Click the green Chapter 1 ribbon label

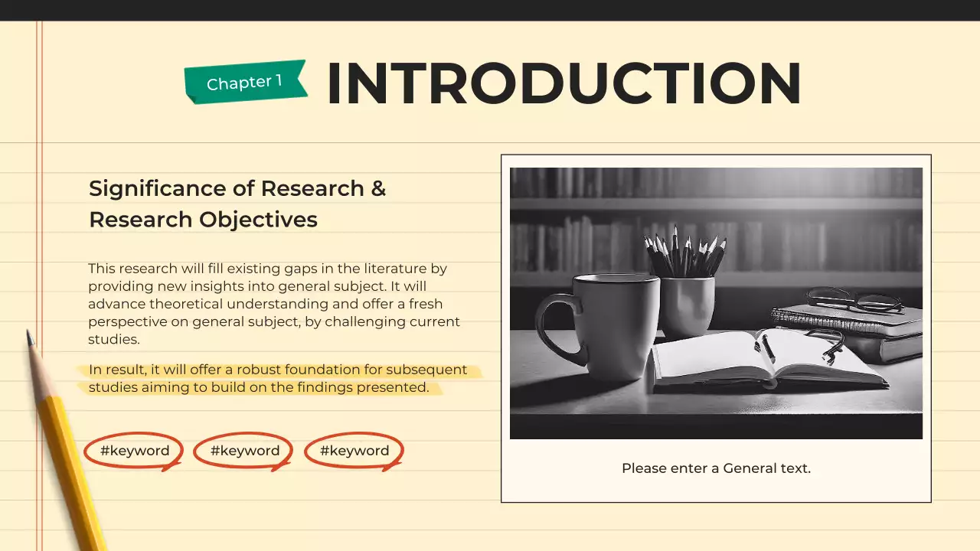point(245,82)
